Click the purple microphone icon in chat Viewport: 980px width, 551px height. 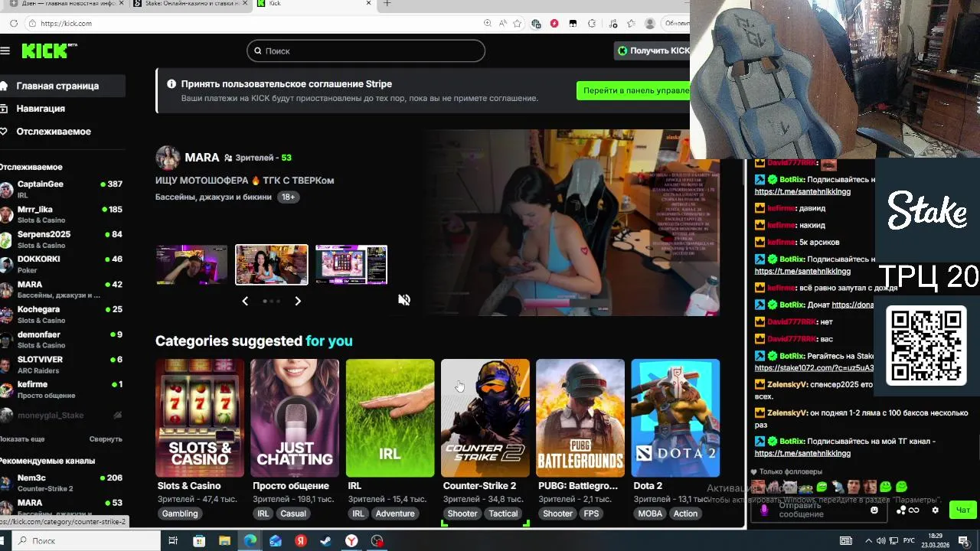764,510
